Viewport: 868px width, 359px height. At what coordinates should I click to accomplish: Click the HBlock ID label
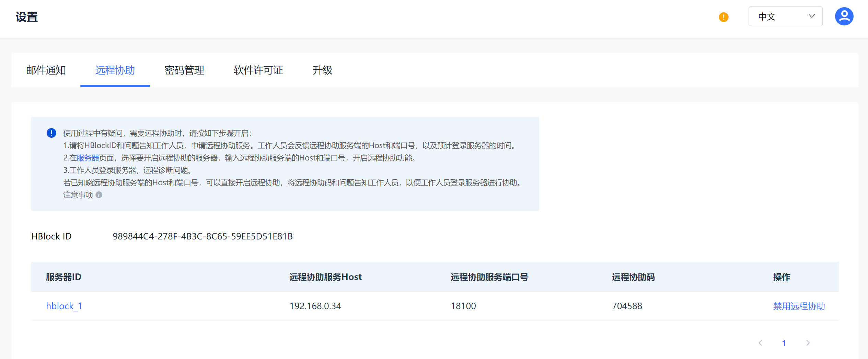(51, 236)
